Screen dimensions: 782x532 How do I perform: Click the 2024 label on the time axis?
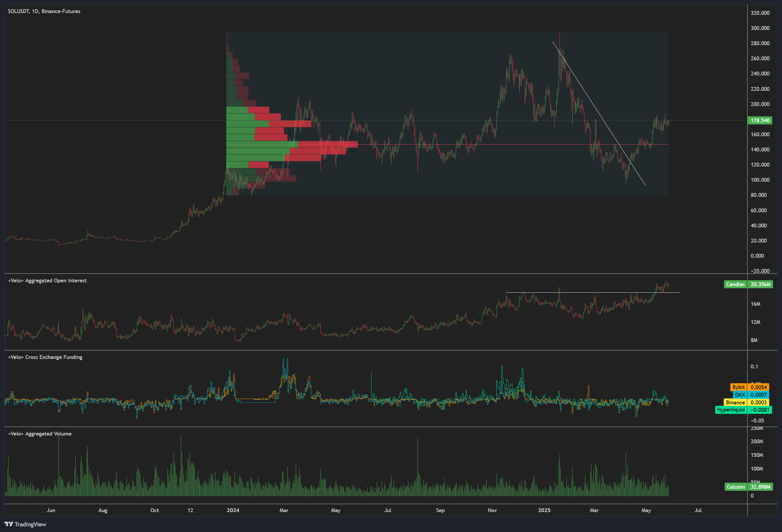[233, 510]
